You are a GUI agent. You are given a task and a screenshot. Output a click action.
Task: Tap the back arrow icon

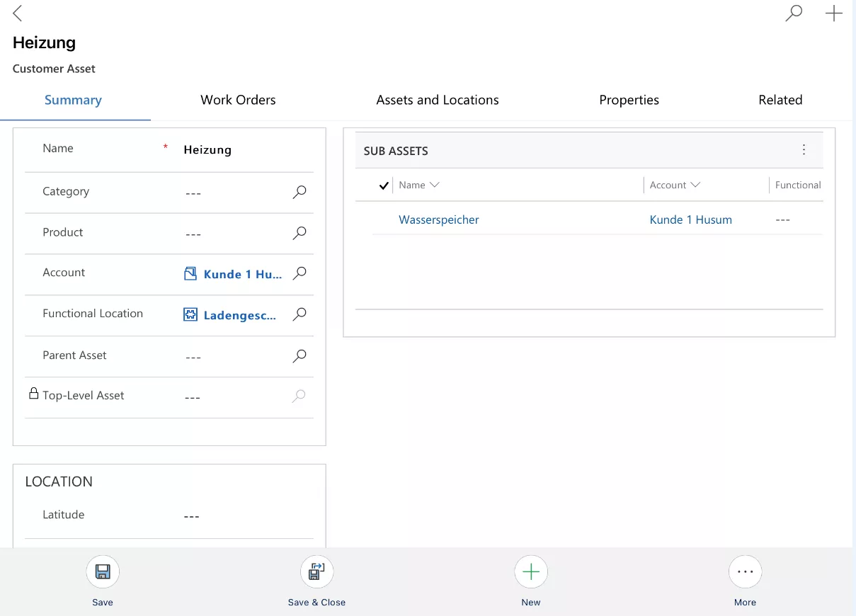coord(18,13)
